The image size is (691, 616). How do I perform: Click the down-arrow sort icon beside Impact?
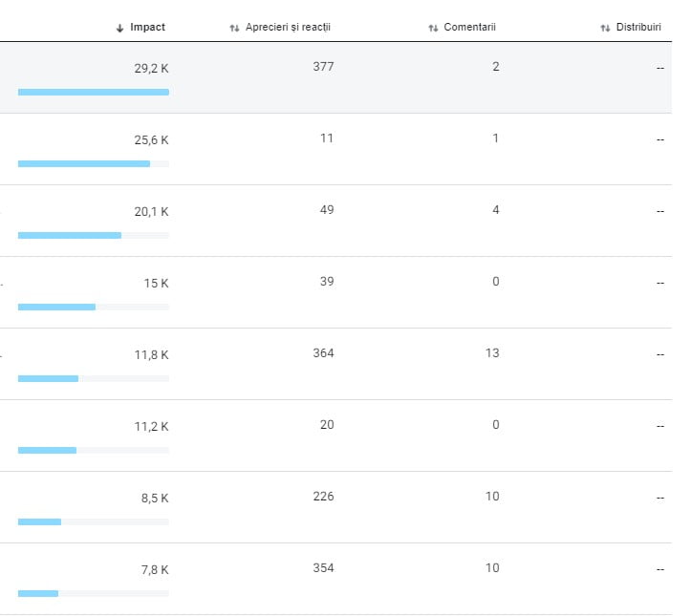click(x=119, y=28)
